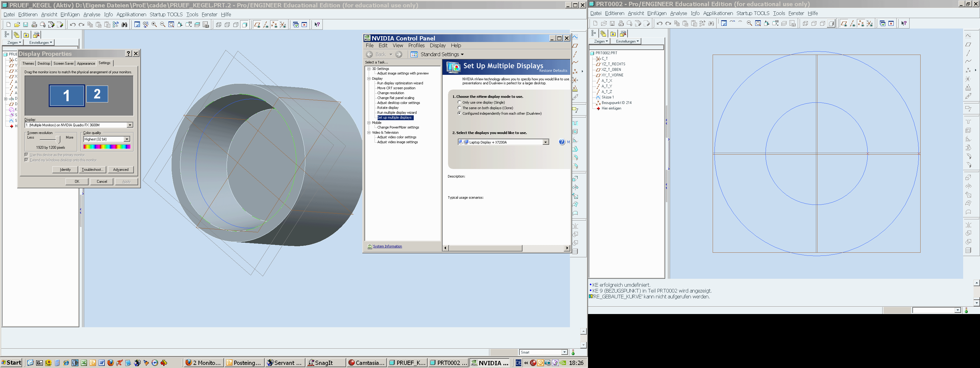
Task: Select 'Change resolution' task in NVIDIA tree
Action: tap(391, 93)
